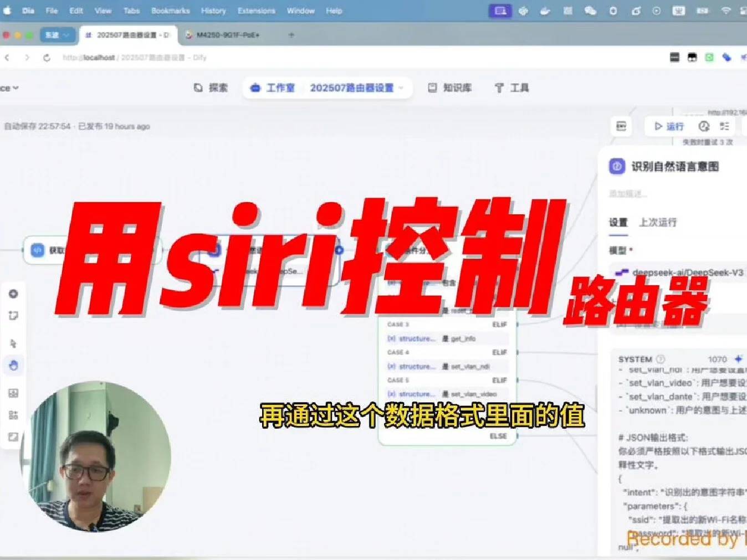
Task: Select the hand pan tool in left toolbar
Action: 13,366
